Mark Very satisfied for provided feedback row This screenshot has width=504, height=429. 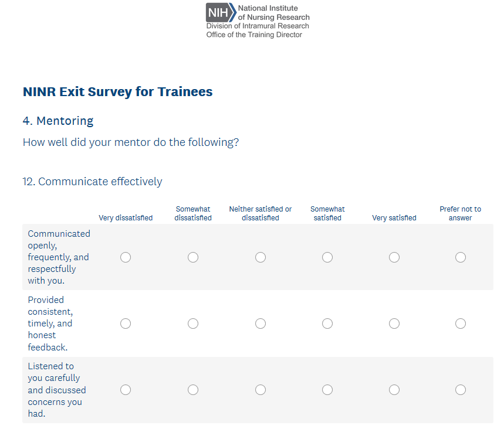tap(394, 324)
